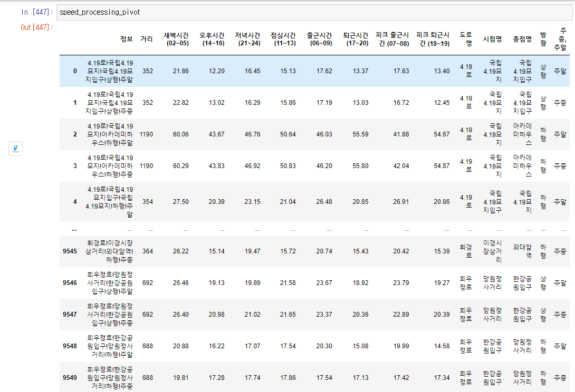Viewport: 575px width, 392px height.
Task: Click row index 9546
Action: pyautogui.click(x=70, y=282)
